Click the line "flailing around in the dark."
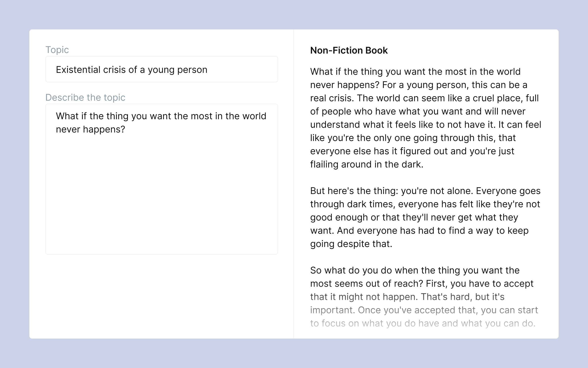This screenshot has width=588, height=368. coord(367,164)
